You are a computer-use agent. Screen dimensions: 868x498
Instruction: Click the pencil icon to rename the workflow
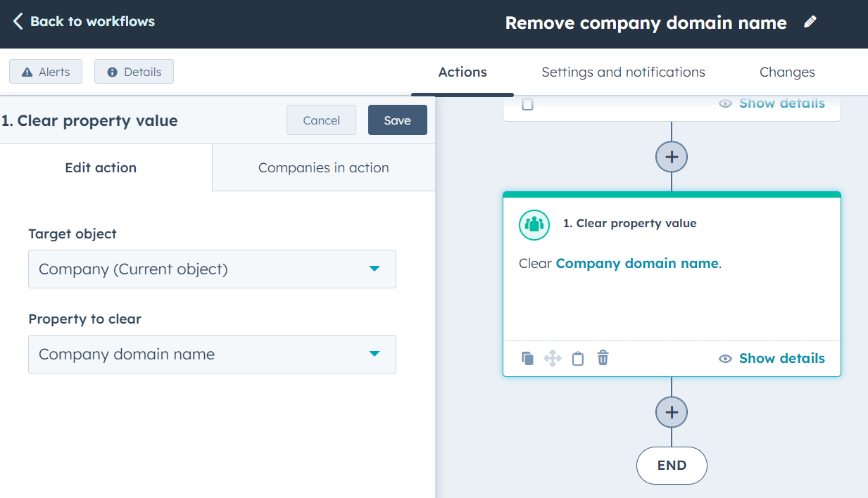pyautogui.click(x=810, y=22)
